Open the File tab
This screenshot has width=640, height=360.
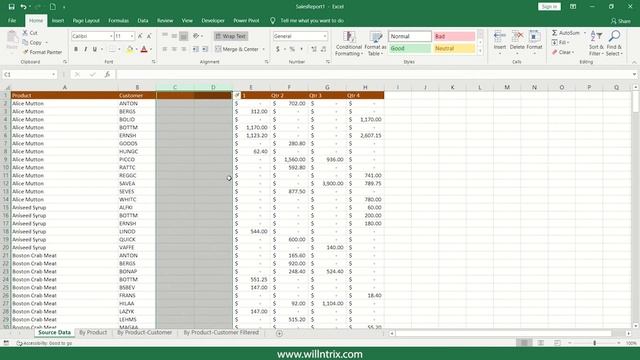coord(12,20)
